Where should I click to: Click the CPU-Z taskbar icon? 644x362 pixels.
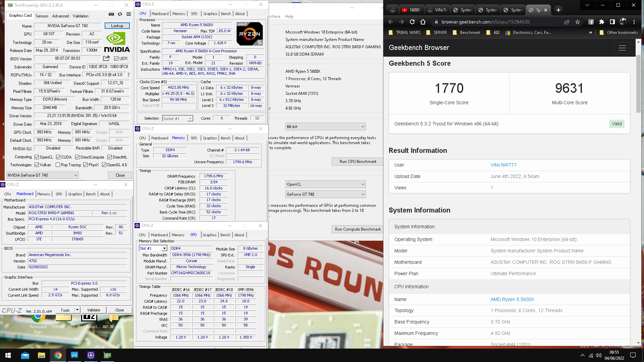(91, 355)
